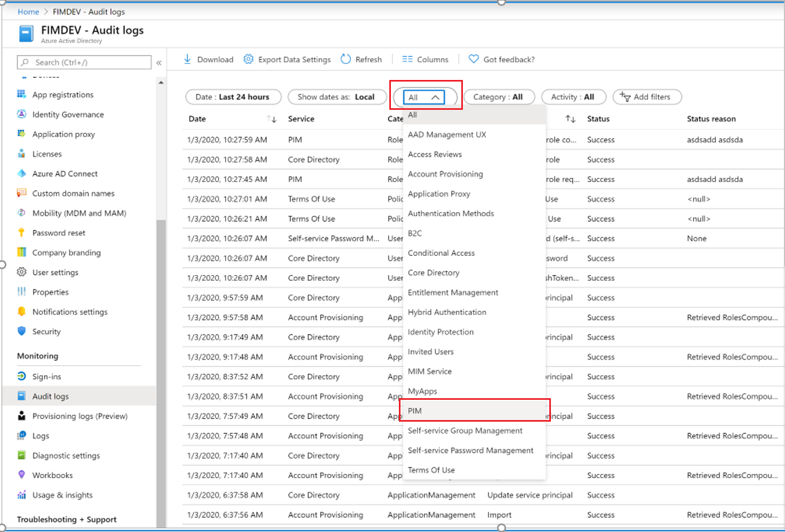Click the Diagnostic settings icon
The width and height of the screenshot is (785, 532).
(21, 455)
